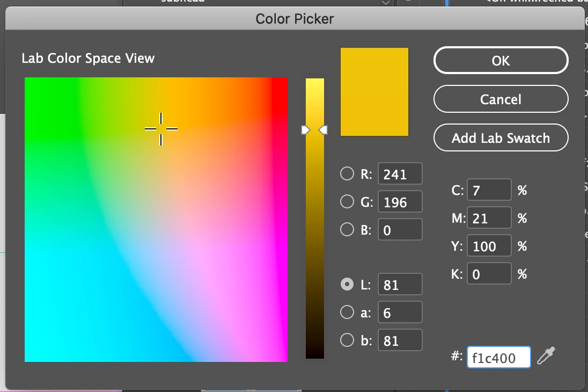Select the R radio button
Screen dimensions: 588x392
[x=347, y=173]
